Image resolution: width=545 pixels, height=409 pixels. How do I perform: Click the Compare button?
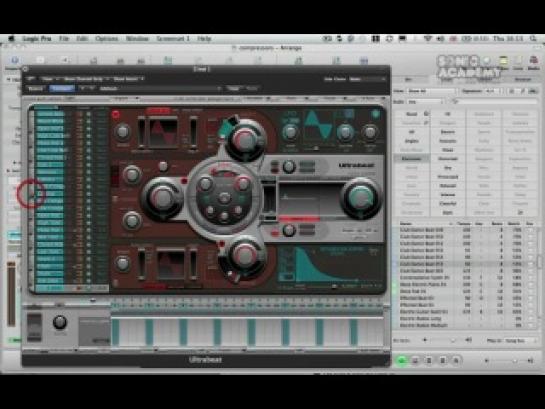[62, 89]
